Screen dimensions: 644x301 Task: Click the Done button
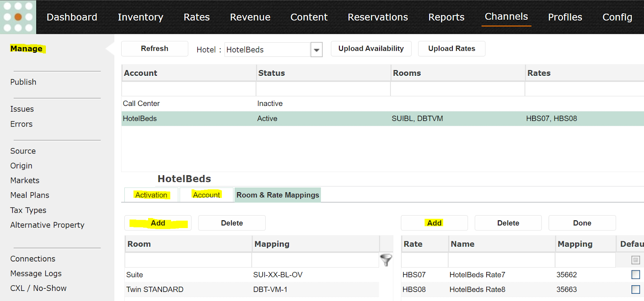click(x=582, y=223)
